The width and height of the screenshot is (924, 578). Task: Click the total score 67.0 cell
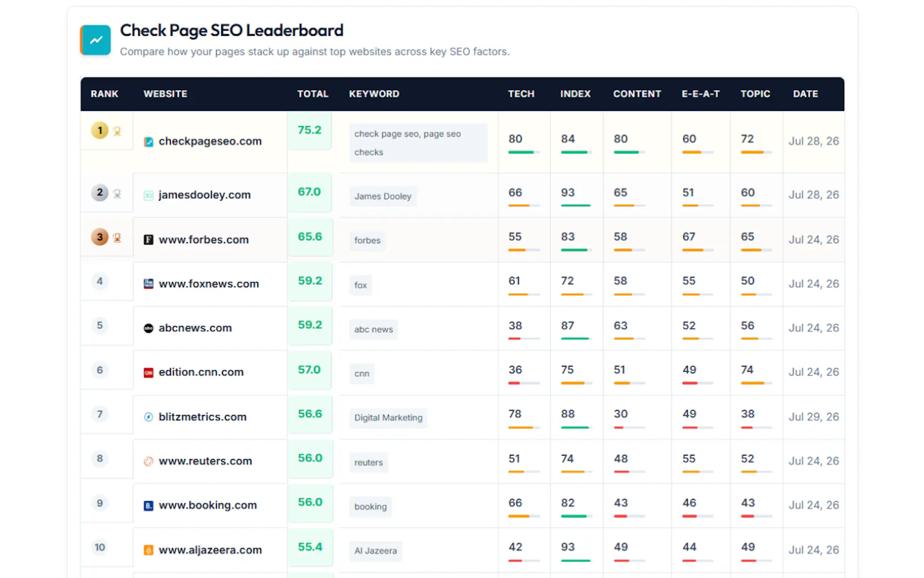pos(310,192)
